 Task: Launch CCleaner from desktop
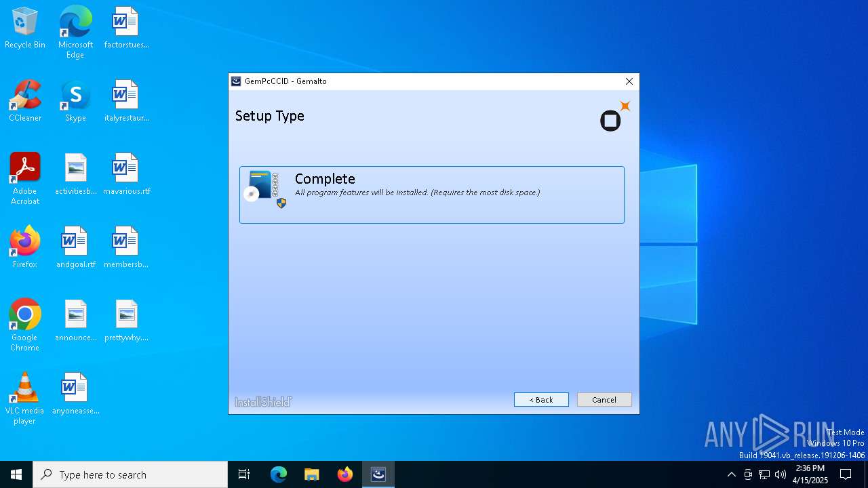(25, 102)
